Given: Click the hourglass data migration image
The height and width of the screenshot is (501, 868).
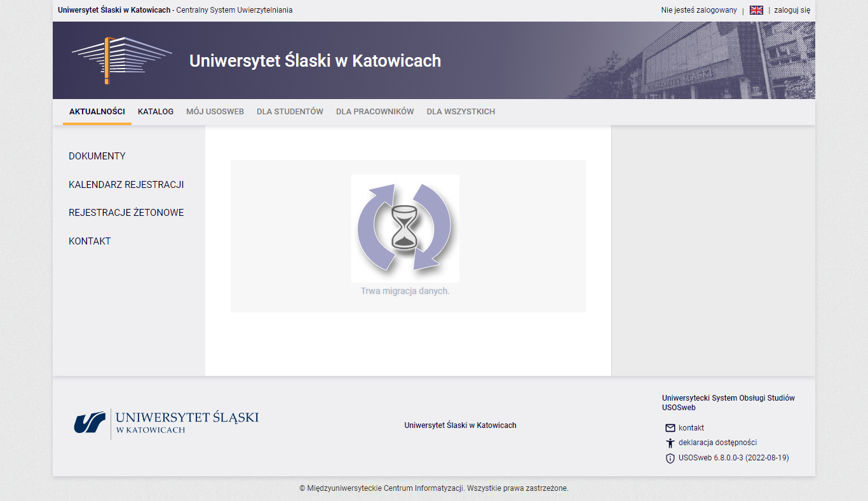Looking at the screenshot, I should (405, 229).
